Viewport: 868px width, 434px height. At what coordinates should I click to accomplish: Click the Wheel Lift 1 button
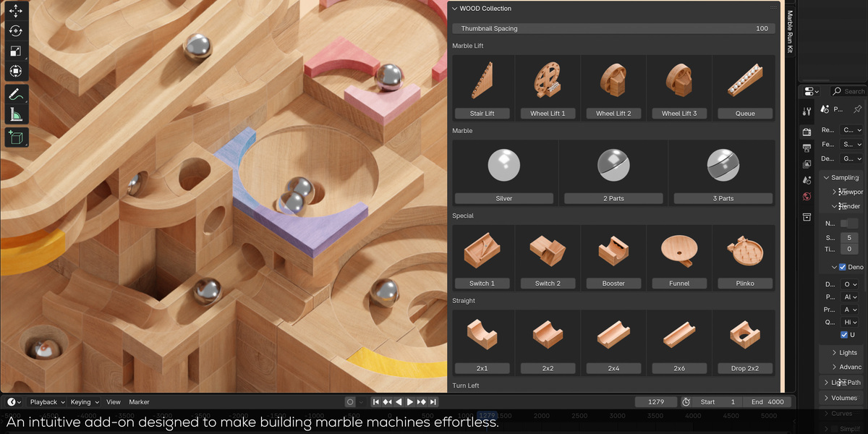coord(548,114)
